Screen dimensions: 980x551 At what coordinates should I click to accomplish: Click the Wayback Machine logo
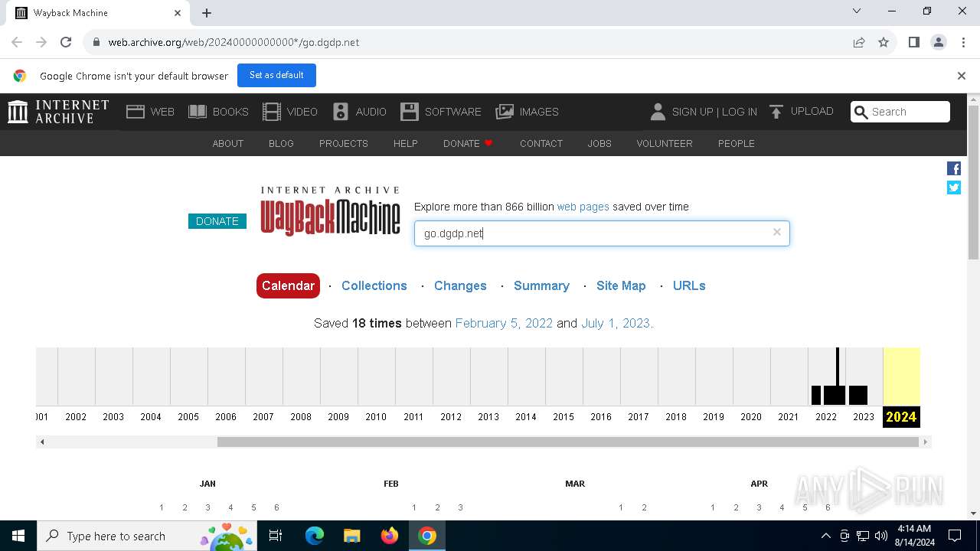pyautogui.click(x=330, y=210)
